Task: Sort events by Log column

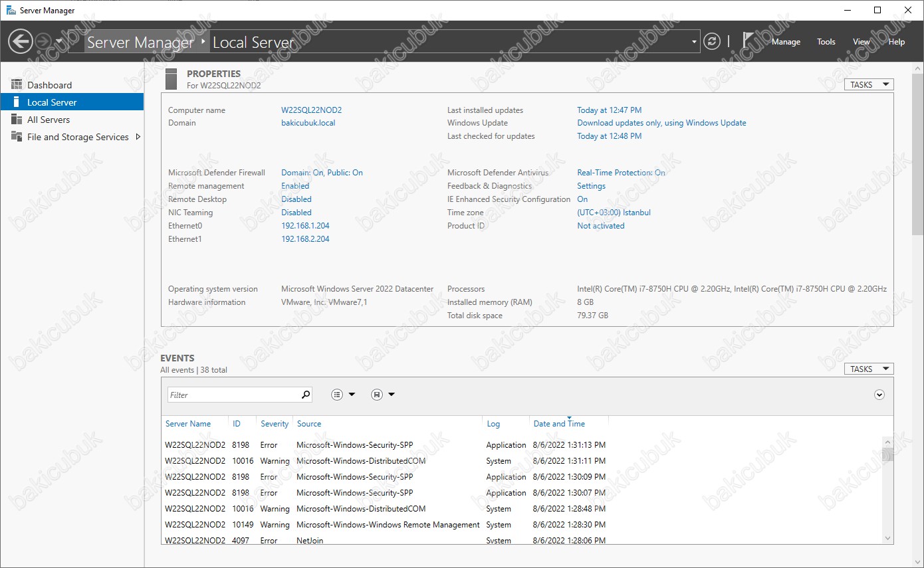Action: (x=493, y=424)
